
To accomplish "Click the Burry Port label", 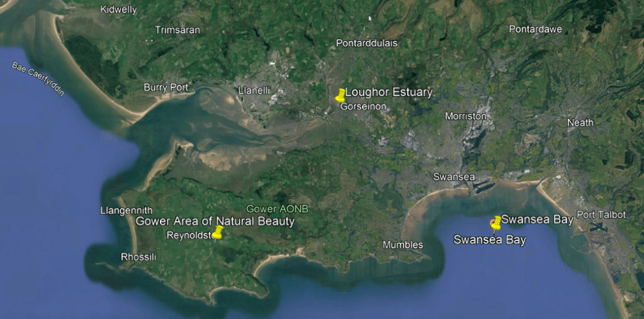I will 166,87.
